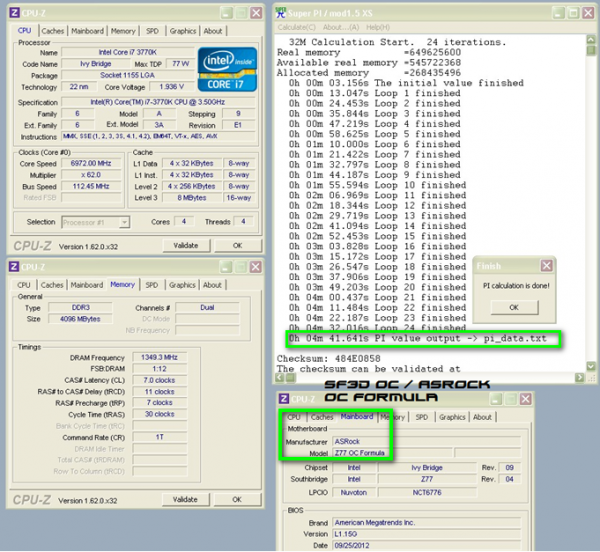Click the Command Rate value 1T
Viewport: 600px width, 552px height.
coord(160,437)
